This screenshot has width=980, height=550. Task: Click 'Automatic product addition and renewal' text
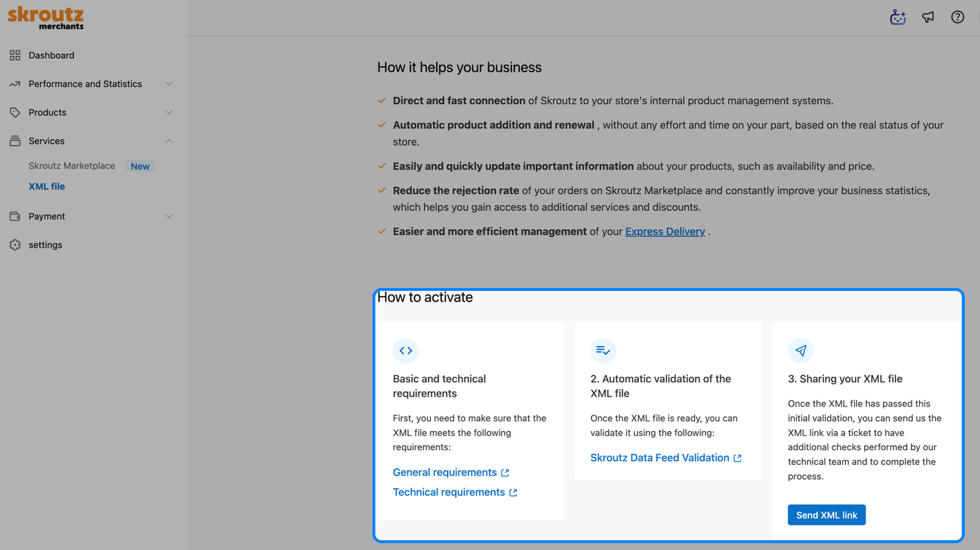[494, 125]
